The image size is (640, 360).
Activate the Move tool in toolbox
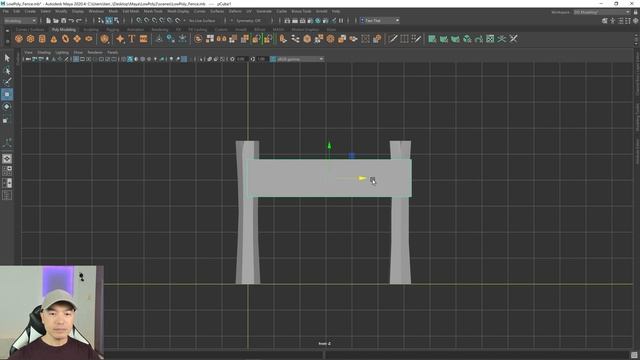pos(7,94)
